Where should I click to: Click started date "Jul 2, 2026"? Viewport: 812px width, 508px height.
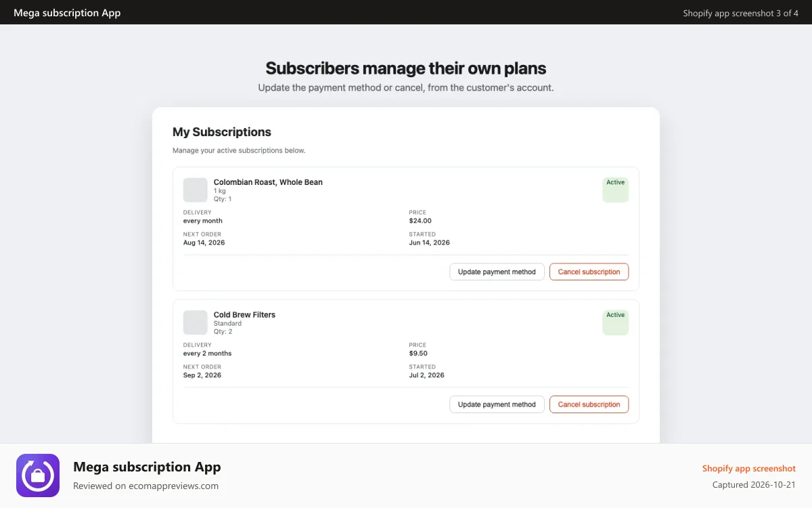pyautogui.click(x=427, y=375)
